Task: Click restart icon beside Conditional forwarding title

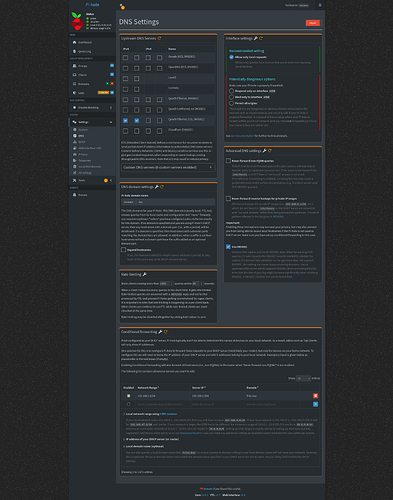Action: coord(166,332)
